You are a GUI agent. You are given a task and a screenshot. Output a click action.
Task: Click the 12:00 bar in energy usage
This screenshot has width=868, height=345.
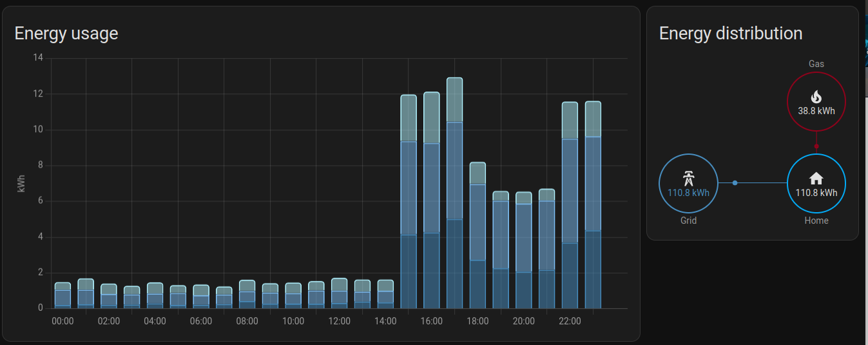click(339, 294)
